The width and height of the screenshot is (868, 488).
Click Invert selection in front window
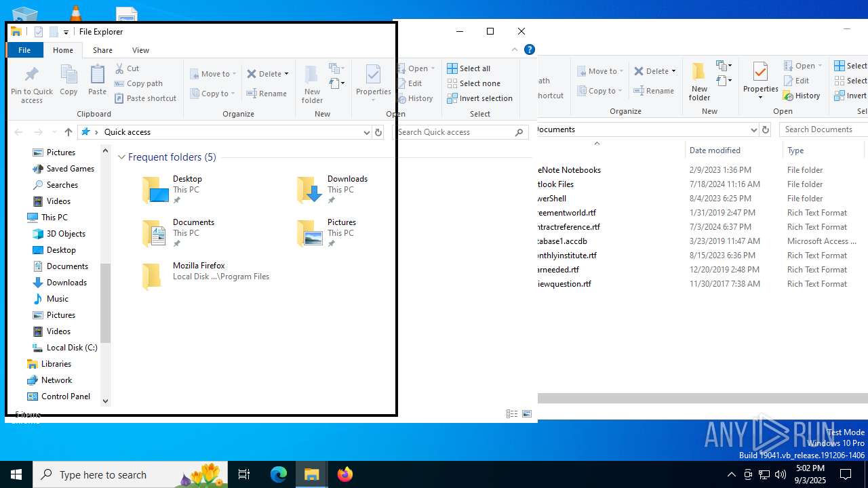pos(479,98)
